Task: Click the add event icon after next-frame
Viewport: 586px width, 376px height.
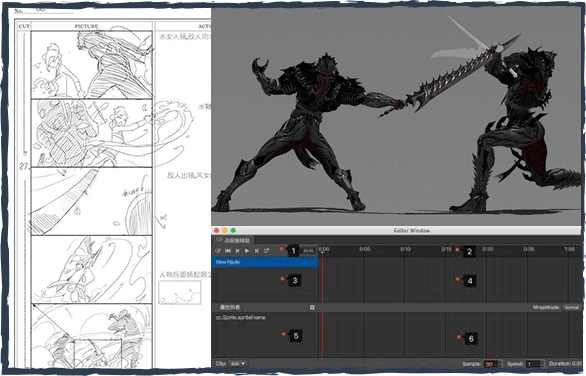Action: [x=266, y=251]
